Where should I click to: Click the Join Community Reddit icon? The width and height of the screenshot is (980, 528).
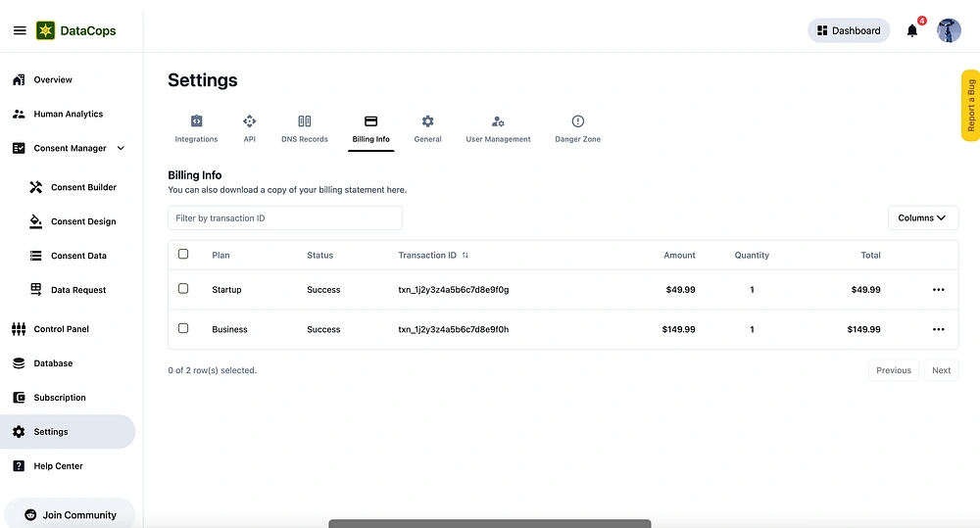point(30,515)
